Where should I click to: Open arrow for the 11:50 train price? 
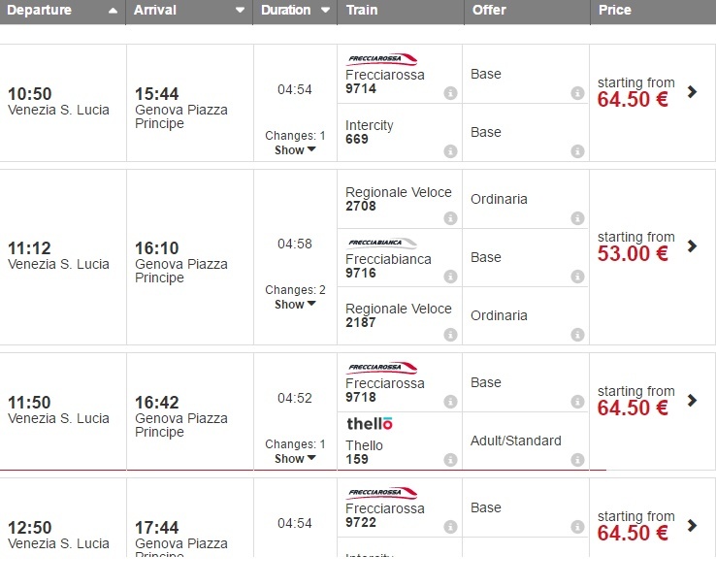pos(692,401)
